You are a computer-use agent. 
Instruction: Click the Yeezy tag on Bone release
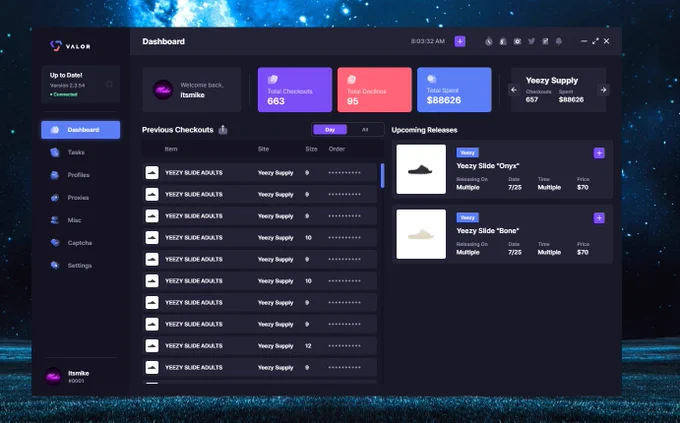coord(468,217)
